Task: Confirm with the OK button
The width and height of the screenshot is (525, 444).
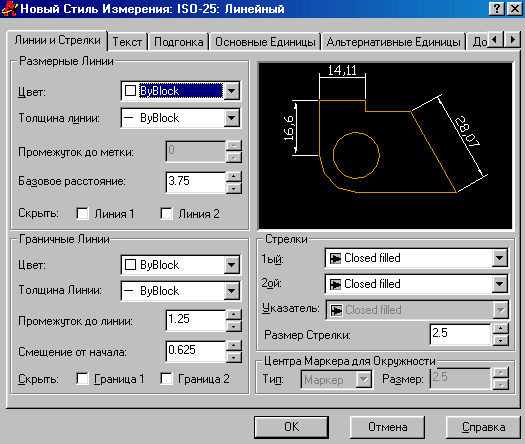Action: pyautogui.click(x=291, y=427)
